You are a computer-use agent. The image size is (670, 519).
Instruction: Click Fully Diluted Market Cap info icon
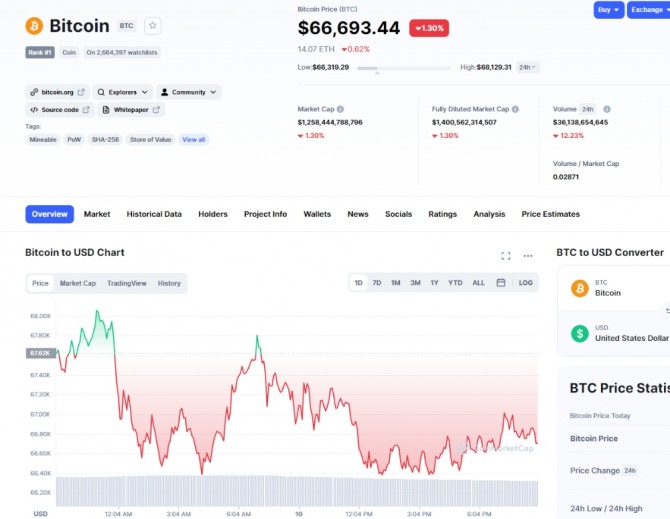(x=515, y=109)
